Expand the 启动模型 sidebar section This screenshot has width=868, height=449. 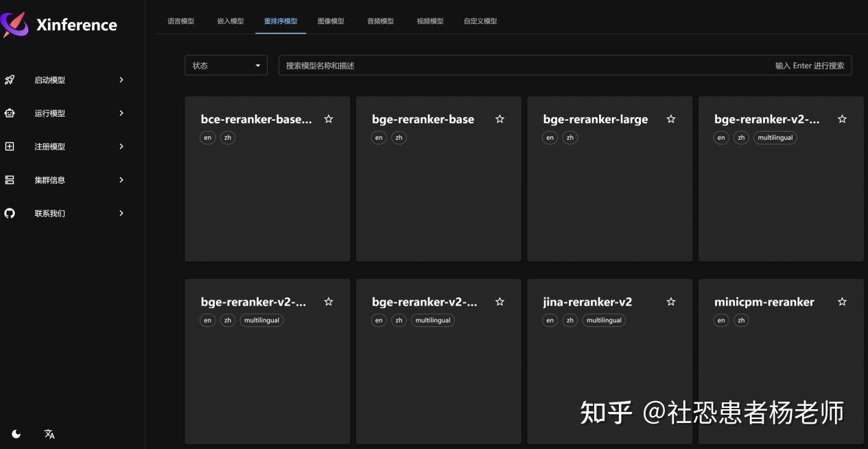(121, 80)
